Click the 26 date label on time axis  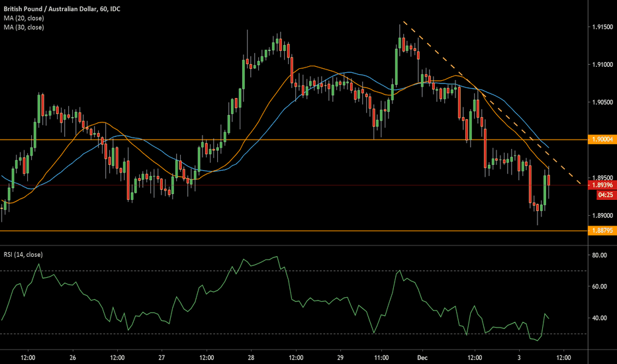72,357
